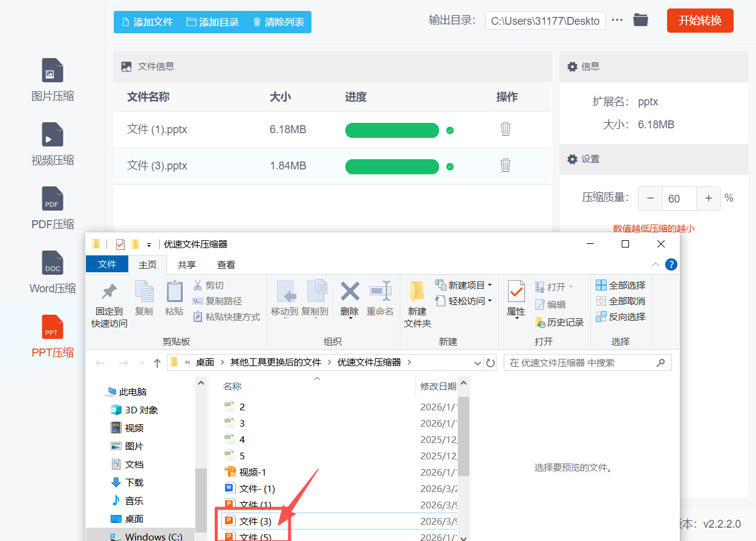Click the 开始转换 button
756x541 pixels.
700,20
